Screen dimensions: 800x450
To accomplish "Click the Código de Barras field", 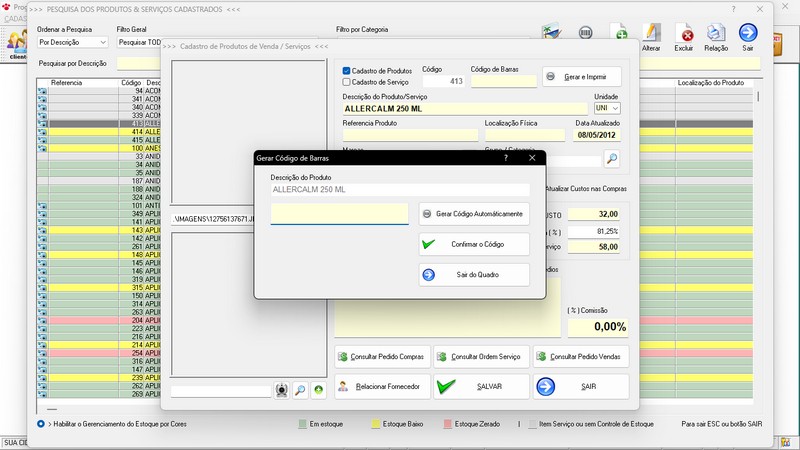I will tap(504, 81).
